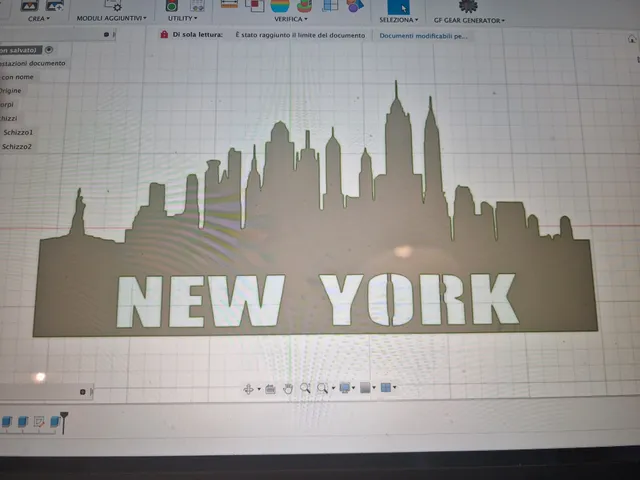The width and height of the screenshot is (640, 480).
Task: Select the Orbit tool in the navigation bar
Action: pyautogui.click(x=248, y=389)
